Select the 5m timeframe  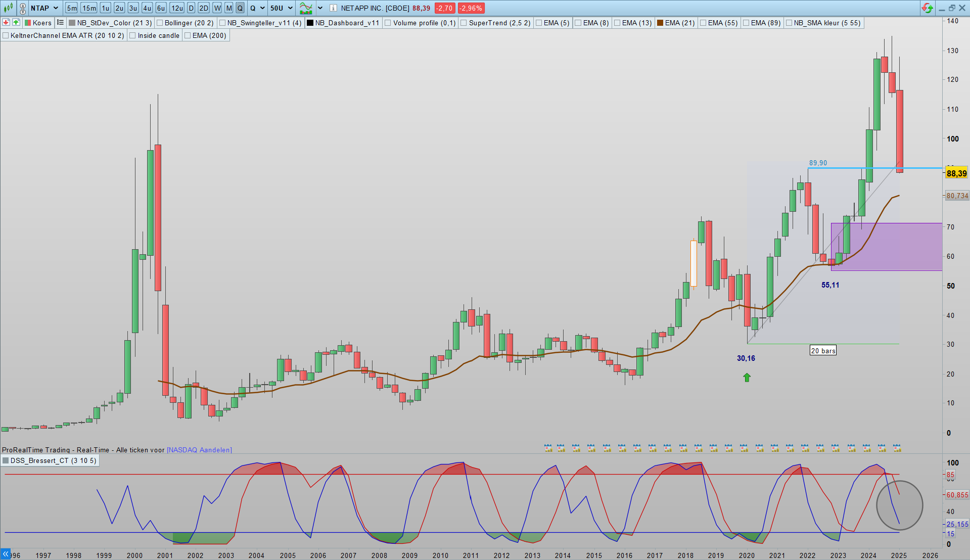click(72, 8)
